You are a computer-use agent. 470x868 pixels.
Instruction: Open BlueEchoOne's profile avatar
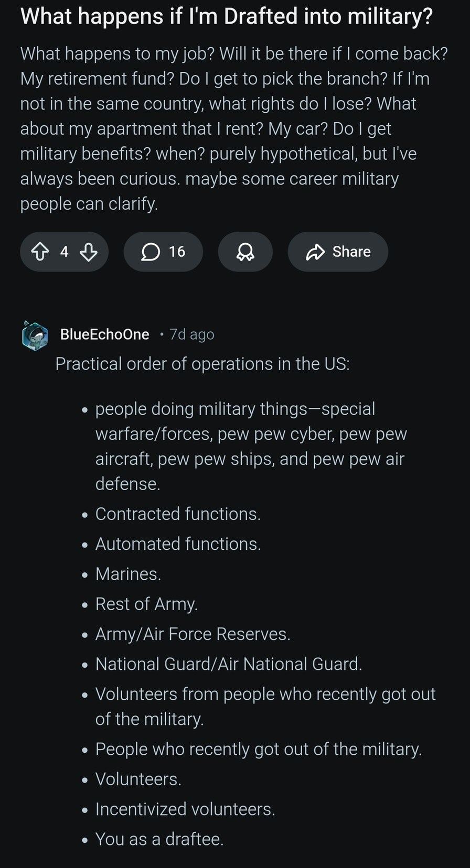pos(34,334)
